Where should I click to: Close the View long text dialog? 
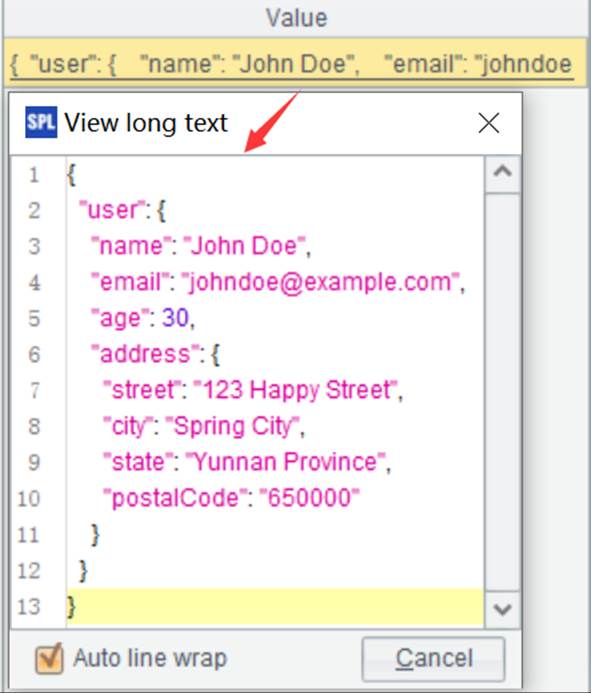point(488,123)
